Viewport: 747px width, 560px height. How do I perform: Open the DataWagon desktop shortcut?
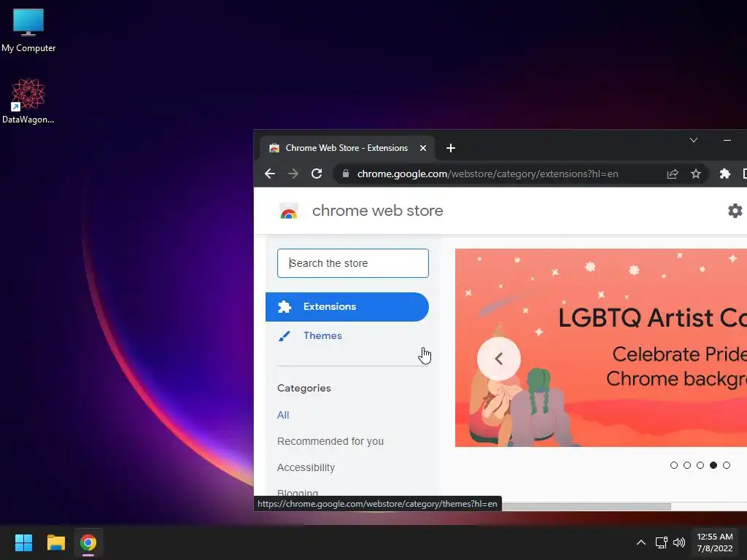click(x=28, y=101)
